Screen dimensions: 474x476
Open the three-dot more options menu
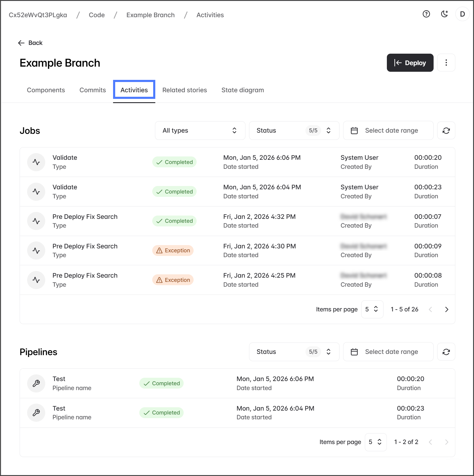(x=446, y=63)
